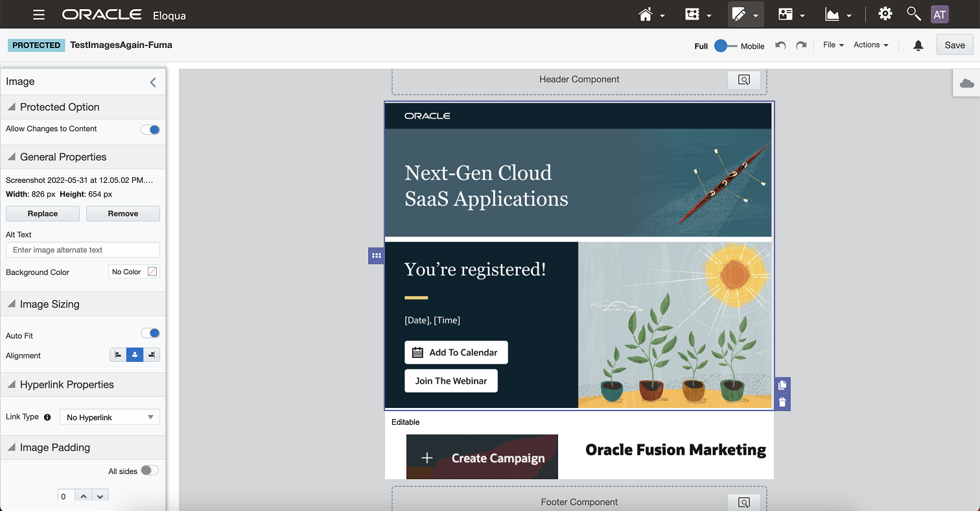Open the AT user avatar
This screenshot has height=511, width=980.
[x=939, y=14]
